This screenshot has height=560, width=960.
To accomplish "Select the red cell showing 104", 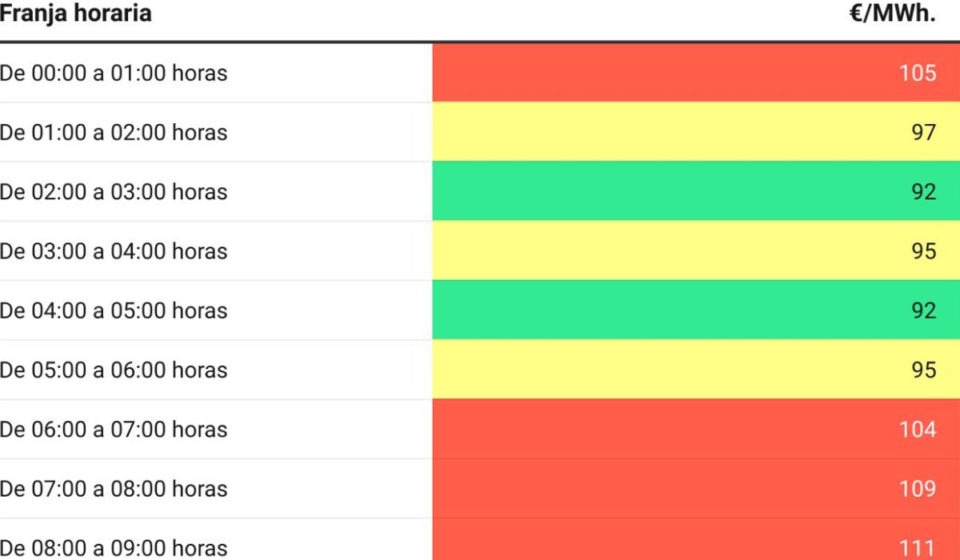I will pyautogui.click(x=696, y=429).
